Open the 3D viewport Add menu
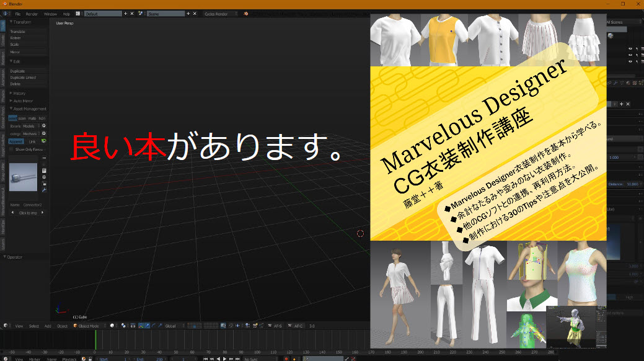Image resolution: width=644 pixels, height=361 pixels. tap(48, 326)
